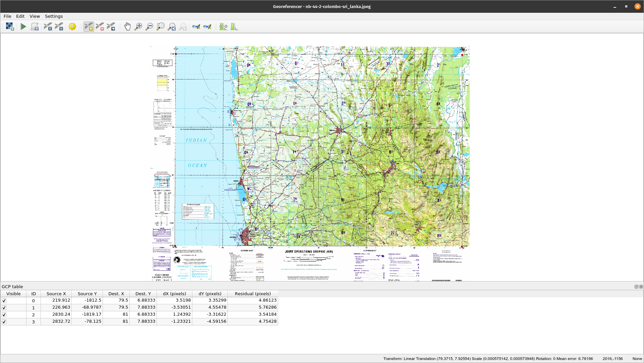Click the top-left red GCP marker on map
This screenshot has width=644, height=363.
tap(176, 54)
